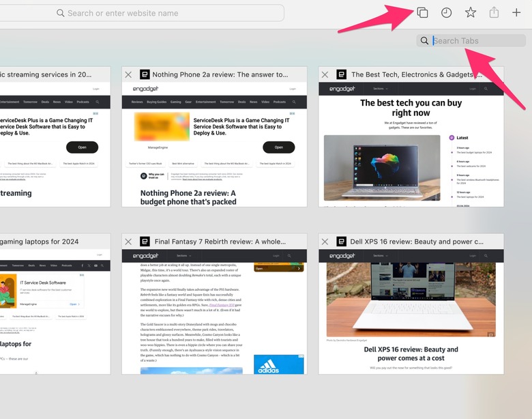Open the music streaming services tab thumbnail
The height and width of the screenshot is (419, 532).
tap(55, 144)
